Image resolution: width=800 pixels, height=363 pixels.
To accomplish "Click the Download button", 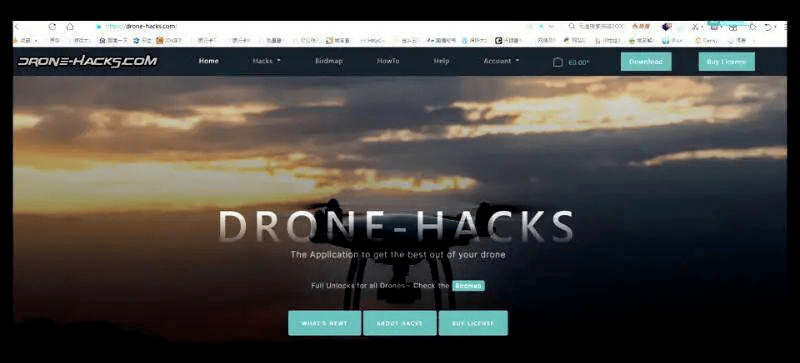I will [x=646, y=62].
